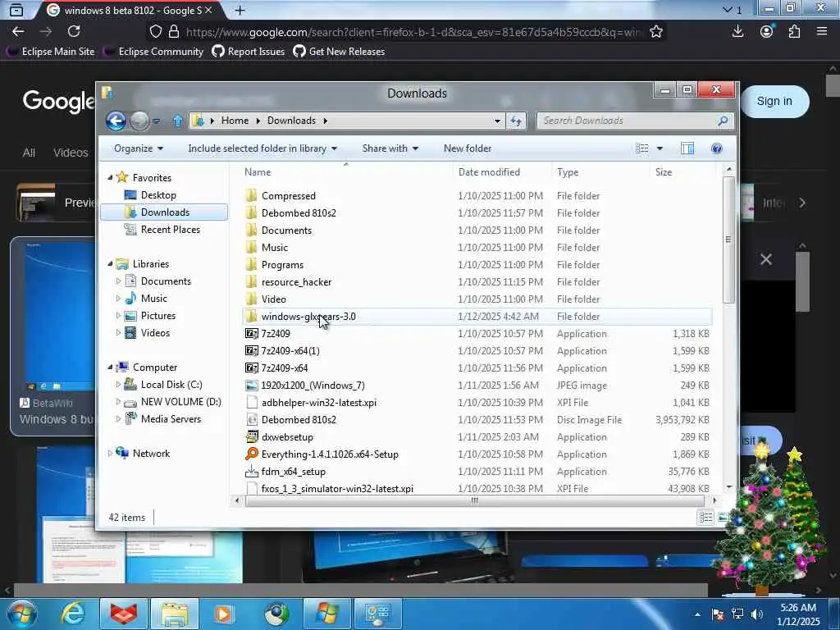Sort by the Name column header
Screen dimensions: 840x630
(x=258, y=172)
